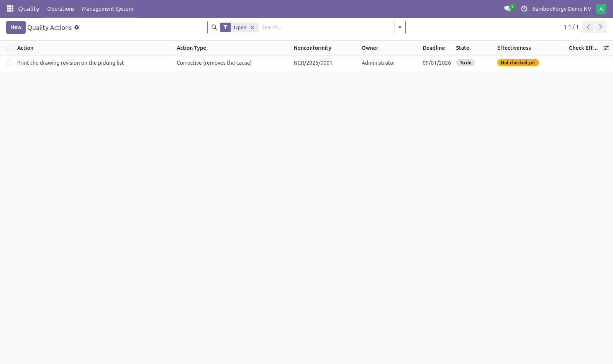Create a New quality action
Viewport: 613px width, 364px height.
click(16, 27)
